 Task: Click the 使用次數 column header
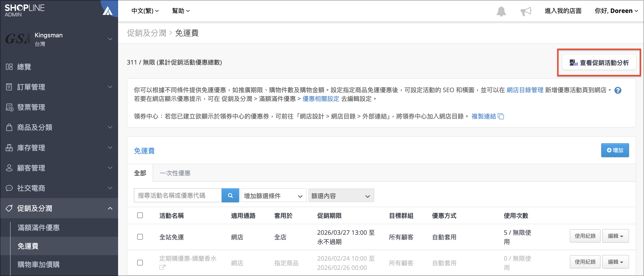tap(516, 215)
